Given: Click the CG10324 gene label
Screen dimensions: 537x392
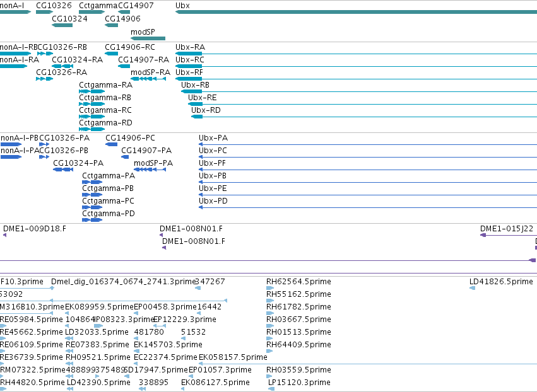Looking at the screenshot, I should click(x=69, y=18).
